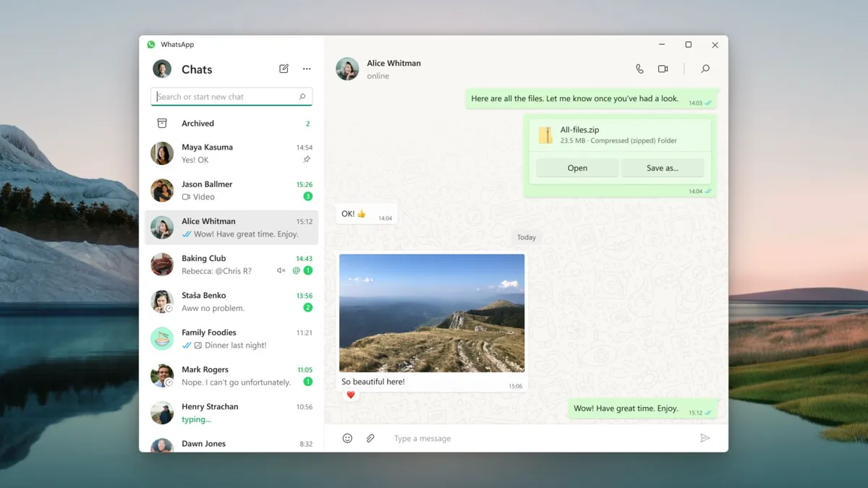Screen dimensions: 868x488
Task: Click the paperclip attach file icon
Action: pos(370,438)
